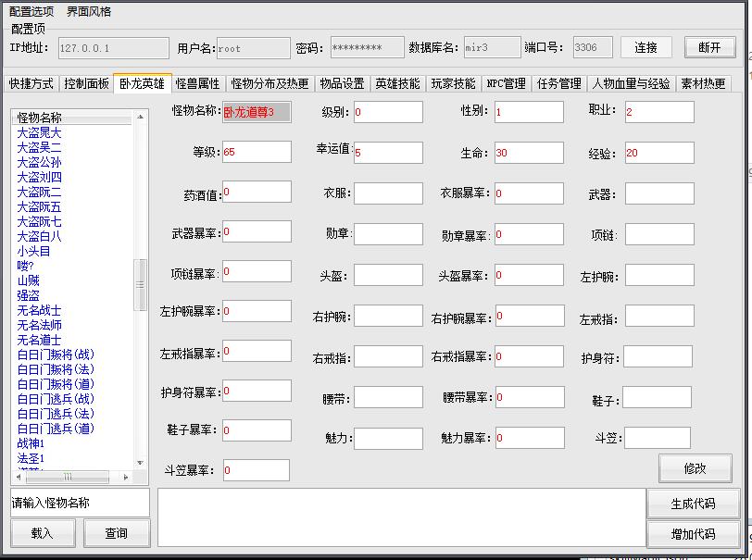Click the 请输入怪物名称 search box
752x560 pixels.
(x=80, y=503)
